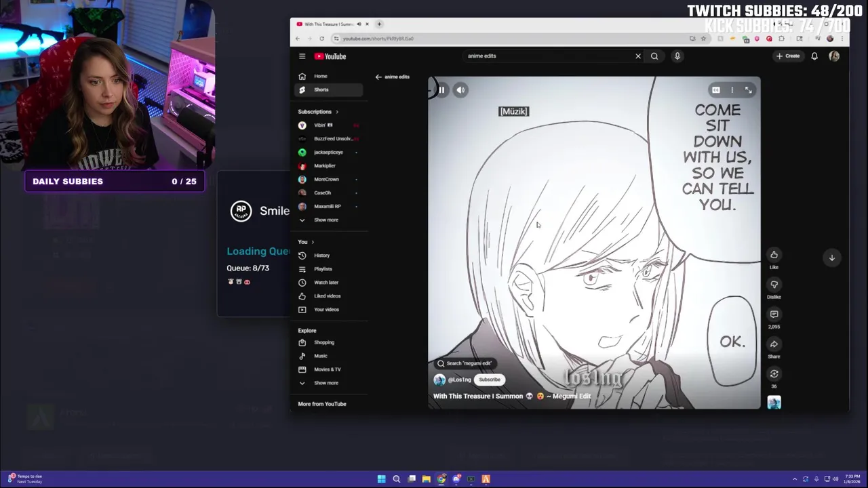Viewport: 868px width, 488px height.
Task: Go to YouTube logo home link
Action: [x=331, y=56]
